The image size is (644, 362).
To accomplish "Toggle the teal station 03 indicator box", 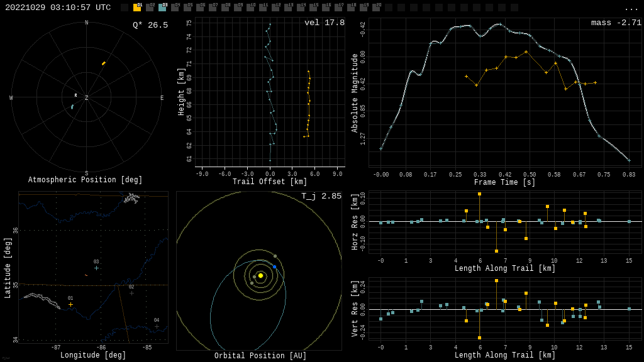I will 162,8.
